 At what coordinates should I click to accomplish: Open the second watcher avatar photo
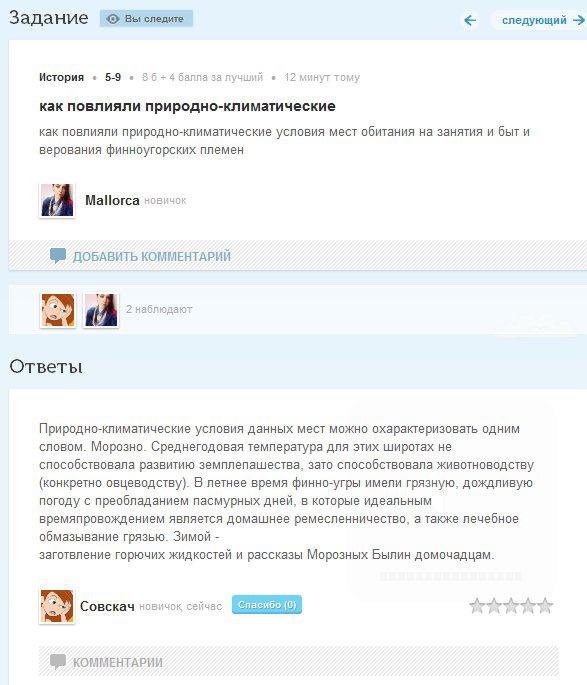pyautogui.click(x=101, y=310)
